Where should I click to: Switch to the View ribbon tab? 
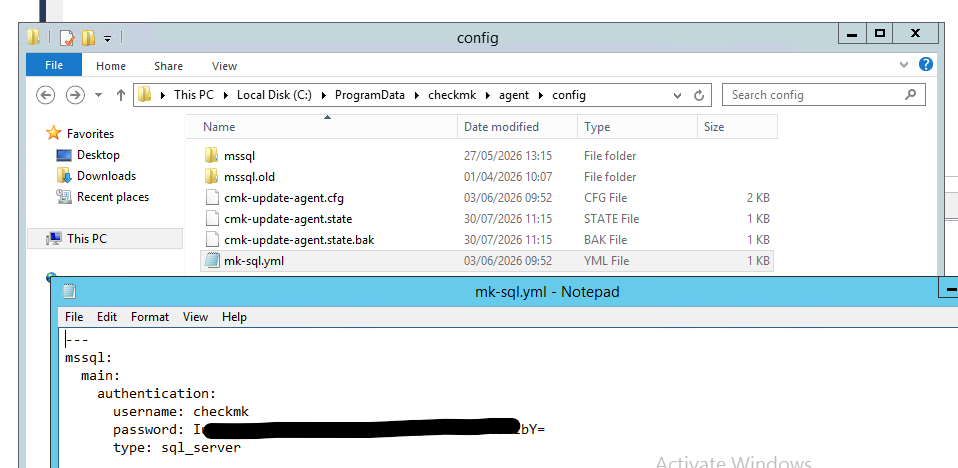pyautogui.click(x=224, y=66)
